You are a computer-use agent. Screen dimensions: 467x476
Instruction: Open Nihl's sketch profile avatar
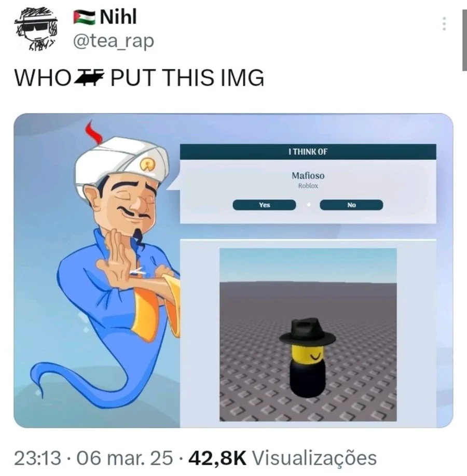[36, 29]
